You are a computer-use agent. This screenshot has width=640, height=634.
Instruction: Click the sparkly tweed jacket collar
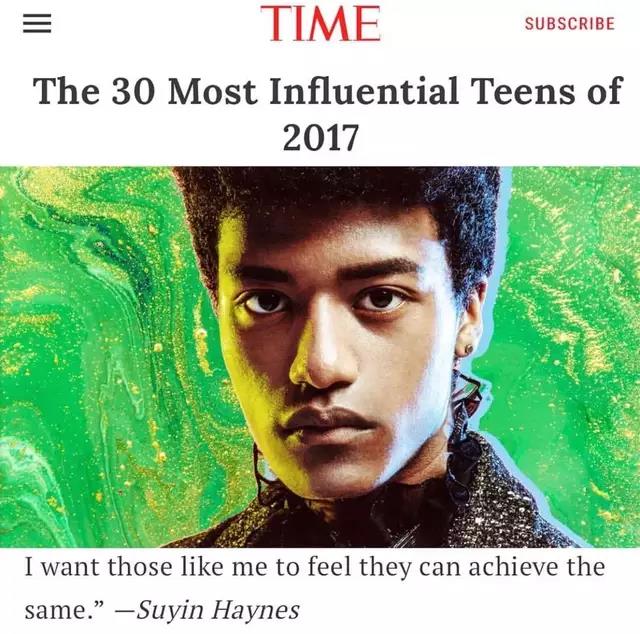(x=502, y=502)
